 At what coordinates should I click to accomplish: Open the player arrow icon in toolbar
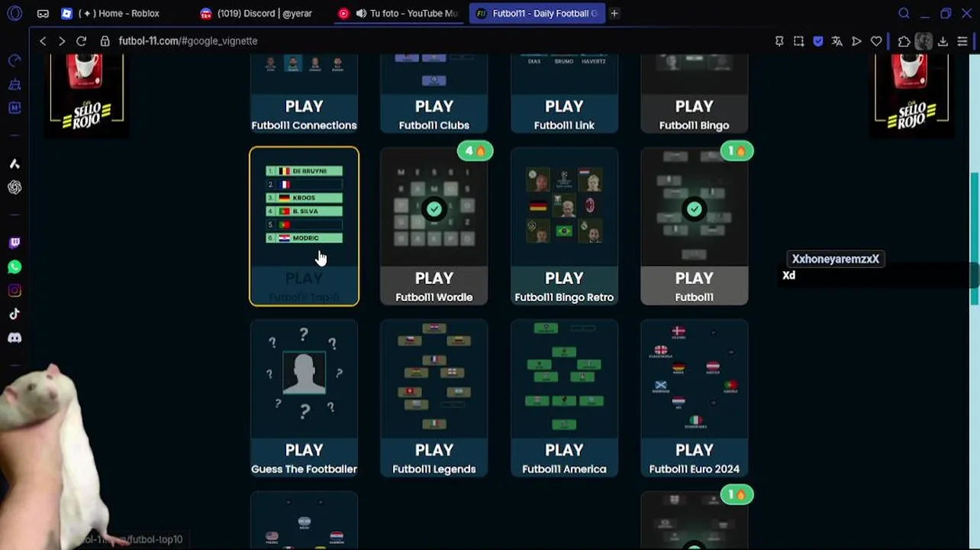pyautogui.click(x=856, y=41)
